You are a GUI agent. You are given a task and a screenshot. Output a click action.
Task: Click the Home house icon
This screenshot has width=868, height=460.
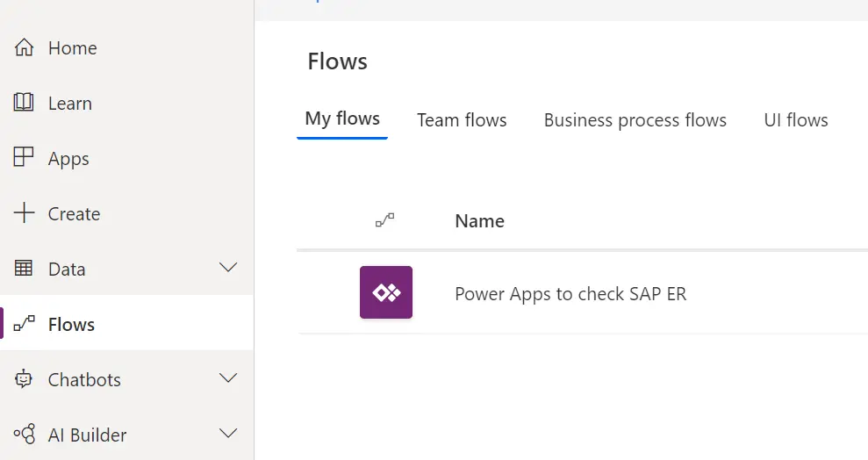pyautogui.click(x=24, y=47)
